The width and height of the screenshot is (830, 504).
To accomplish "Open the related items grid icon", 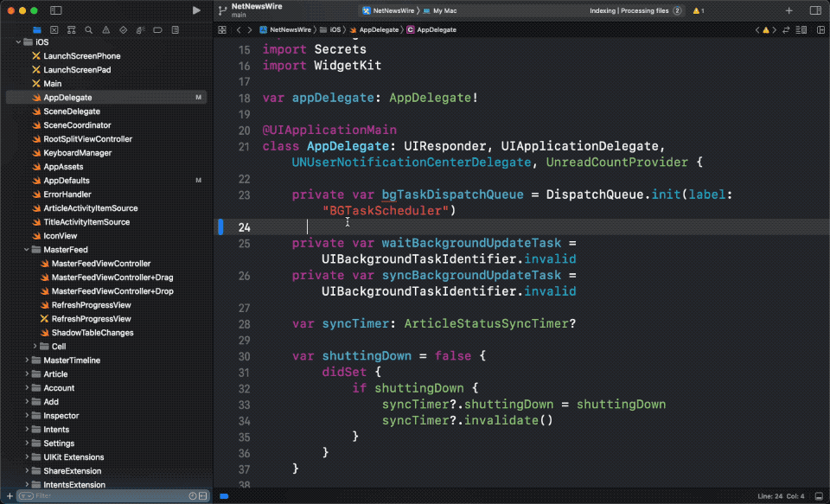I will pos(222,29).
